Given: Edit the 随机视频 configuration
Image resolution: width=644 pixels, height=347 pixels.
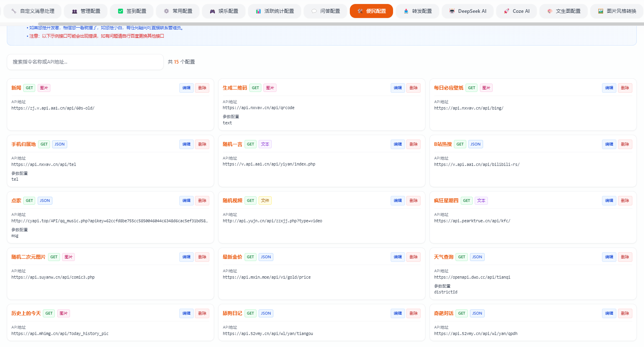Looking at the screenshot, I should (x=397, y=201).
